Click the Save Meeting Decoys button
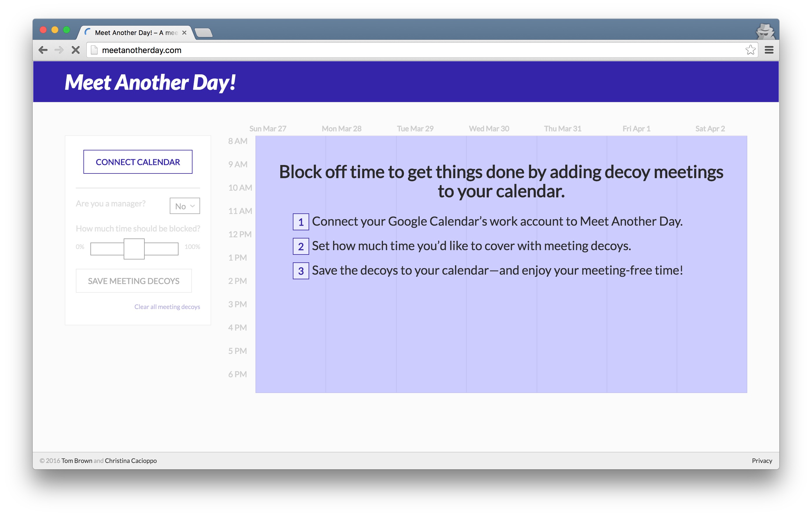Screen dimensions: 812x516 134,281
